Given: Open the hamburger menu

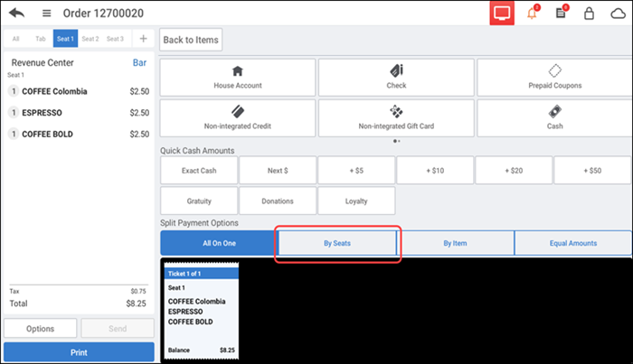Looking at the screenshot, I should pos(47,14).
